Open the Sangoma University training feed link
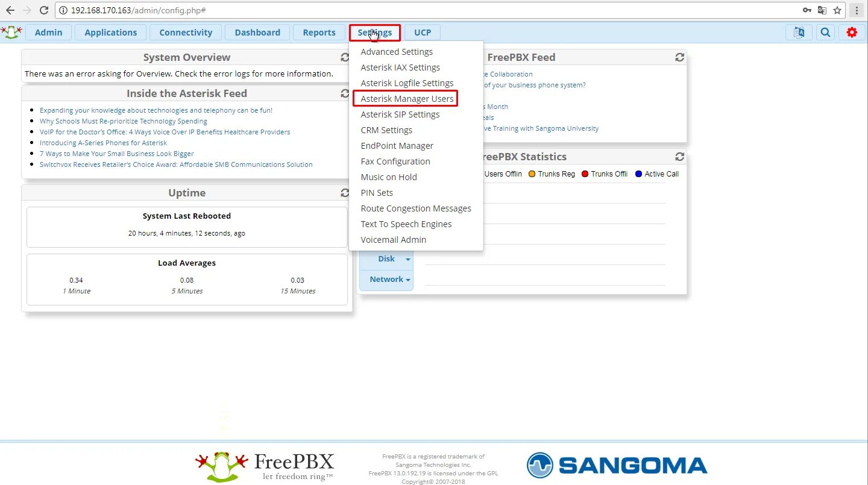Image resolution: width=868 pixels, height=485 pixels. [x=541, y=128]
